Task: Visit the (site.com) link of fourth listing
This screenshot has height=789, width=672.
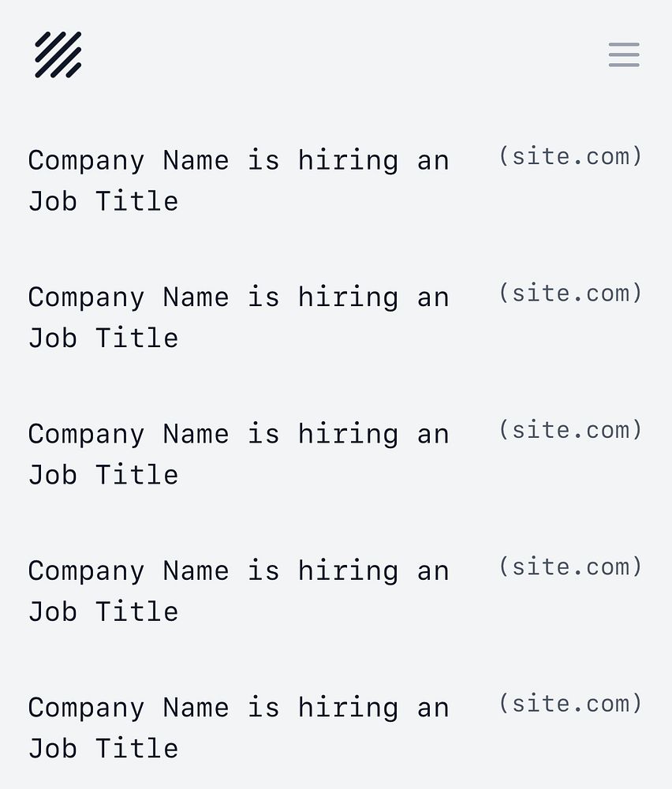Action: pos(570,567)
